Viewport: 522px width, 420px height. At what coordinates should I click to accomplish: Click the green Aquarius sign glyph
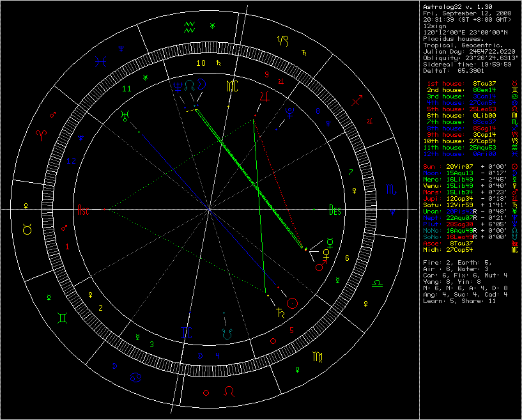coord(189,27)
